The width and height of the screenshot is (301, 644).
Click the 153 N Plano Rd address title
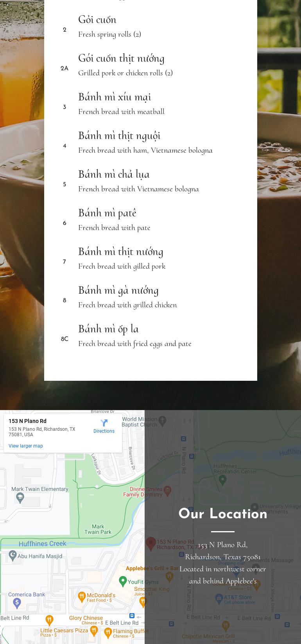pyautogui.click(x=27, y=421)
